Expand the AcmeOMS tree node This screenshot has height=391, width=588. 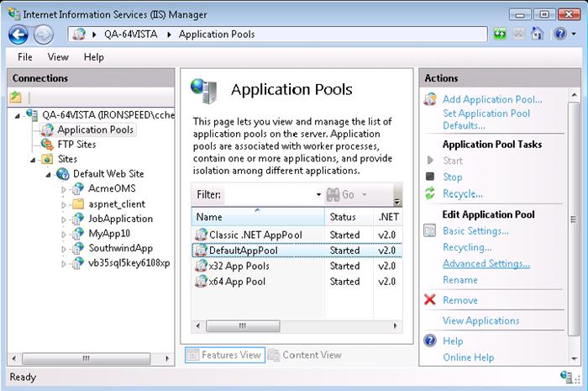[64, 189]
